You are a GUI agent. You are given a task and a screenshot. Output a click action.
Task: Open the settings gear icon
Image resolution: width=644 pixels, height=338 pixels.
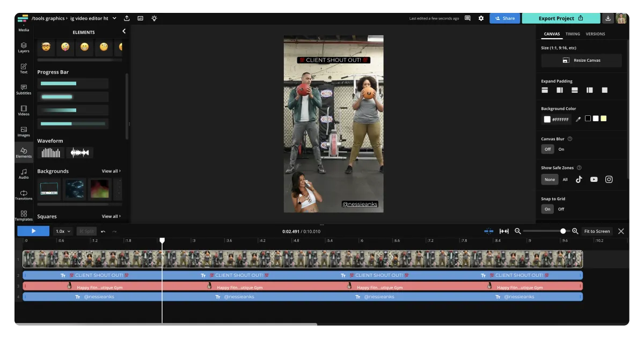(481, 18)
